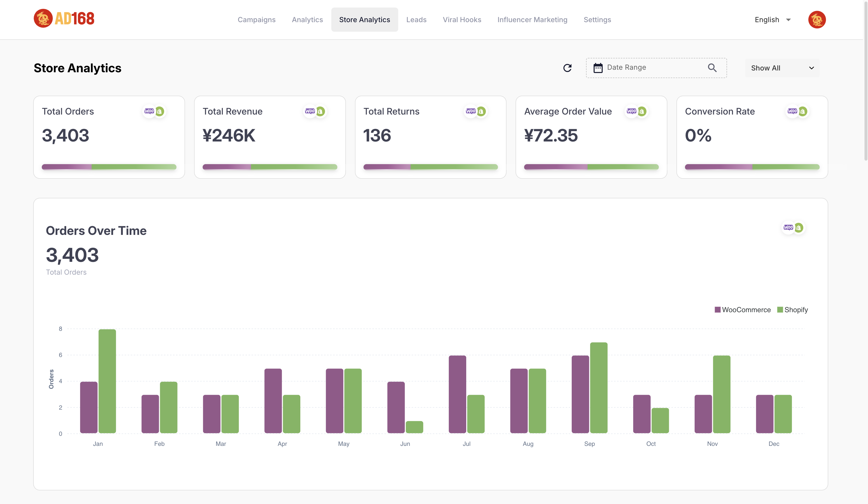Click the Total Returns progress bar

430,167
